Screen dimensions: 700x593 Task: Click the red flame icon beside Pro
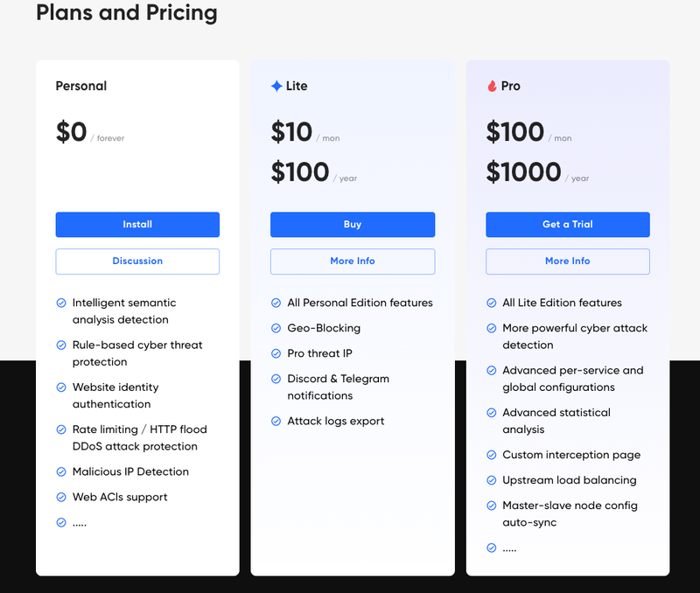(x=492, y=86)
